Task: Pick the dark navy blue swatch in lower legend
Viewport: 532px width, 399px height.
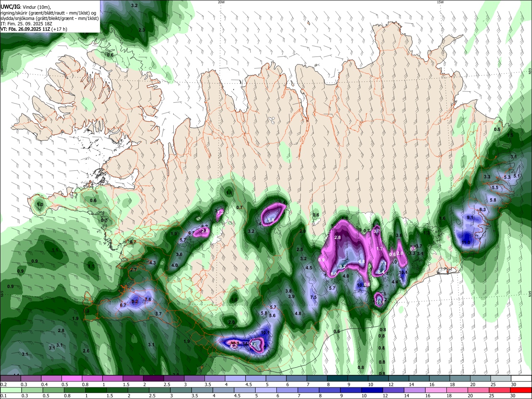Action: 372,390
